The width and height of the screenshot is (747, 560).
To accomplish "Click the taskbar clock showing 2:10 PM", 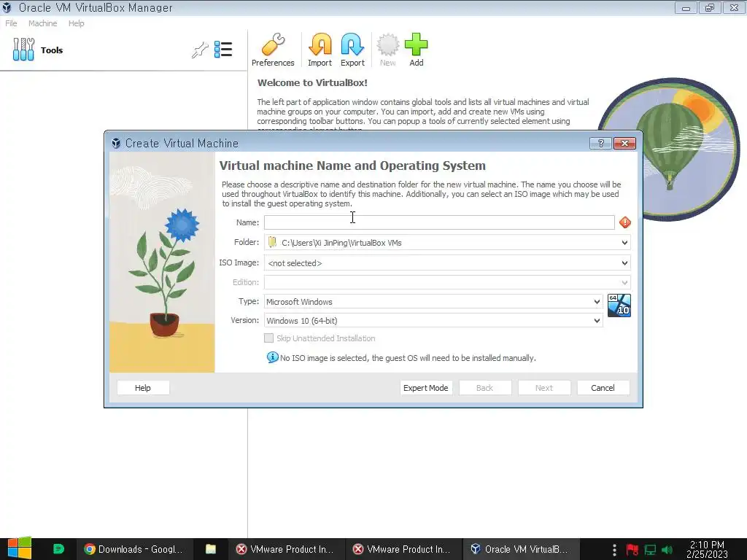I will [707, 549].
